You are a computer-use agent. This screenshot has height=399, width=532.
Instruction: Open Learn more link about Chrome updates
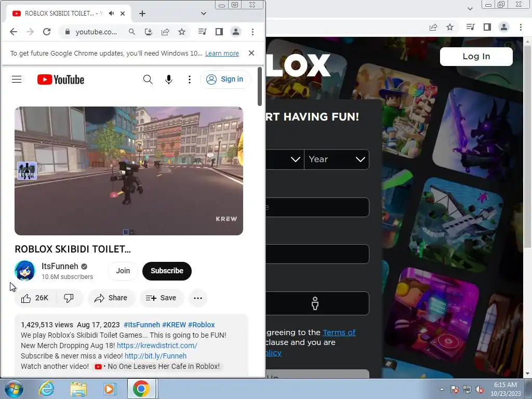[x=222, y=54]
